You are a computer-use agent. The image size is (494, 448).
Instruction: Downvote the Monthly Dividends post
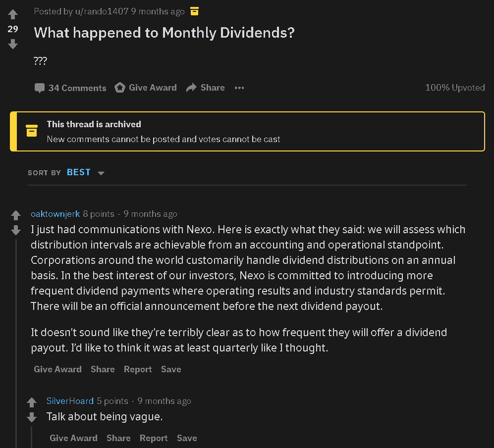tap(12, 44)
